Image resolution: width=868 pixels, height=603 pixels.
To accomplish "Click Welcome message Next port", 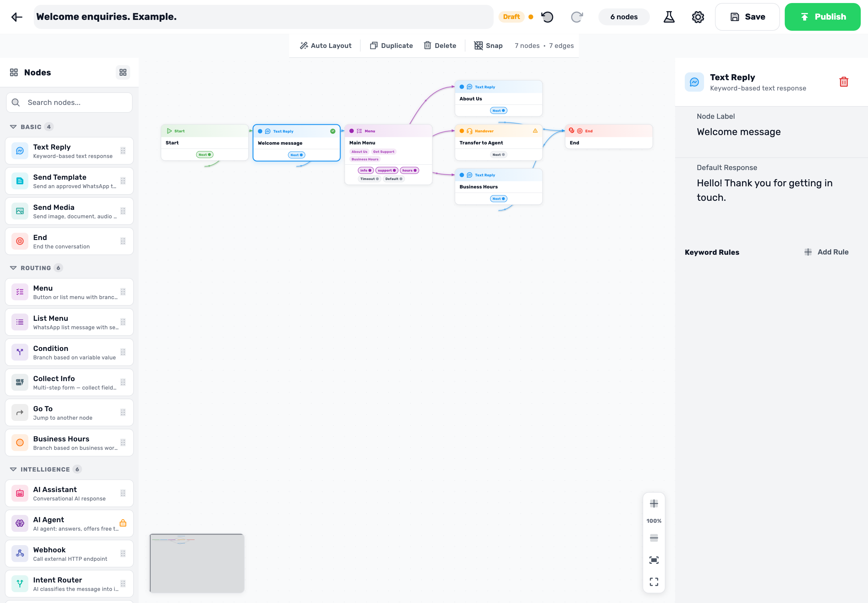I will [x=297, y=155].
